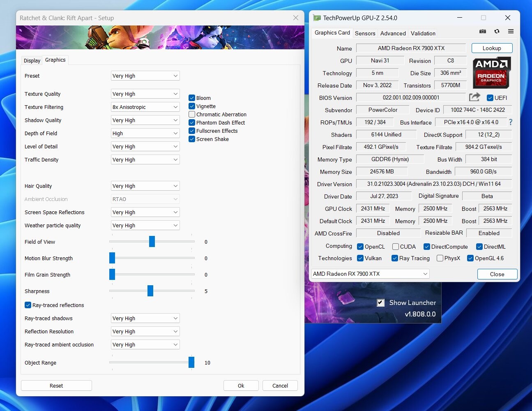Open Screen Space Reflections dropdown
The image size is (532, 411).
pos(145,212)
